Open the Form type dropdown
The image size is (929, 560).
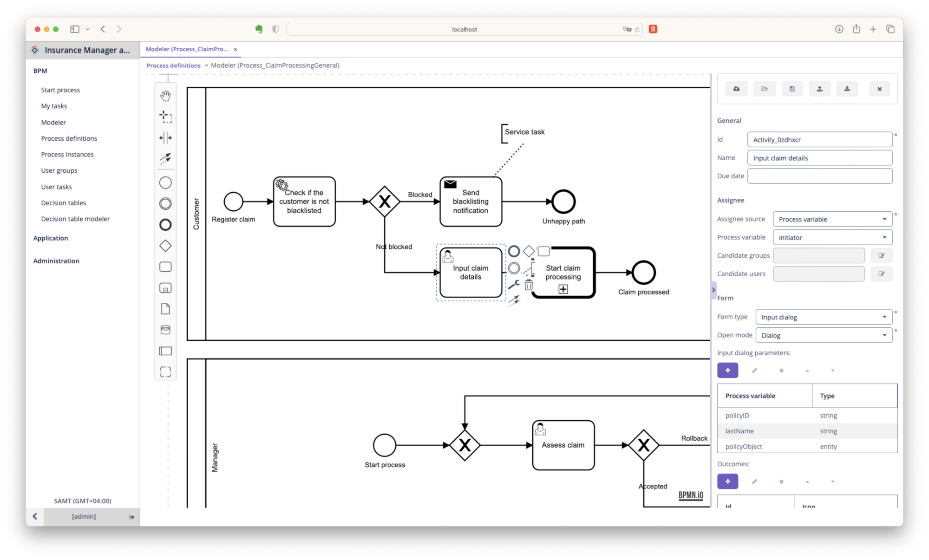click(823, 317)
